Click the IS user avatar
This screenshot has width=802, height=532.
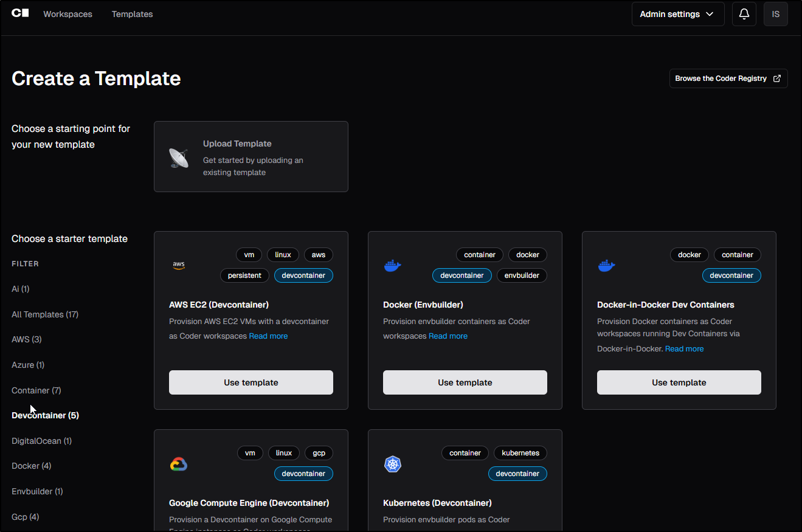775,14
